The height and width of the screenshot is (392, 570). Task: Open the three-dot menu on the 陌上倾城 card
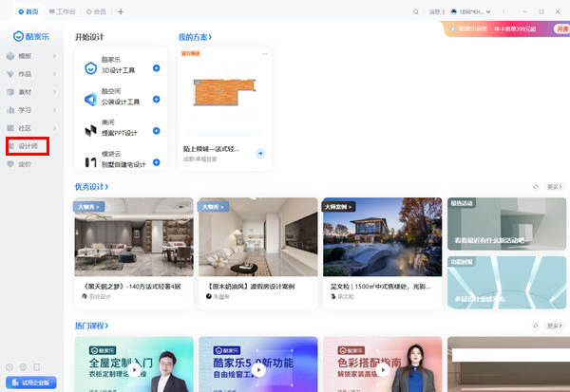click(265, 54)
